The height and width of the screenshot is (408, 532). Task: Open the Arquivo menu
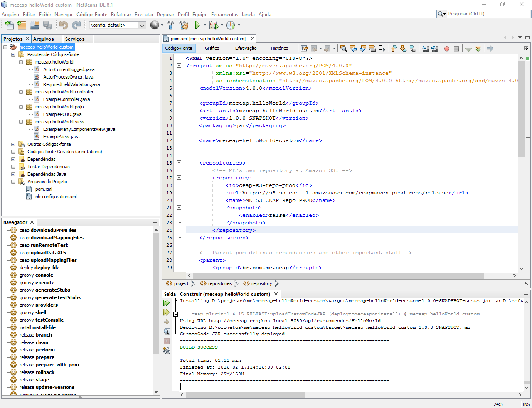coord(10,15)
